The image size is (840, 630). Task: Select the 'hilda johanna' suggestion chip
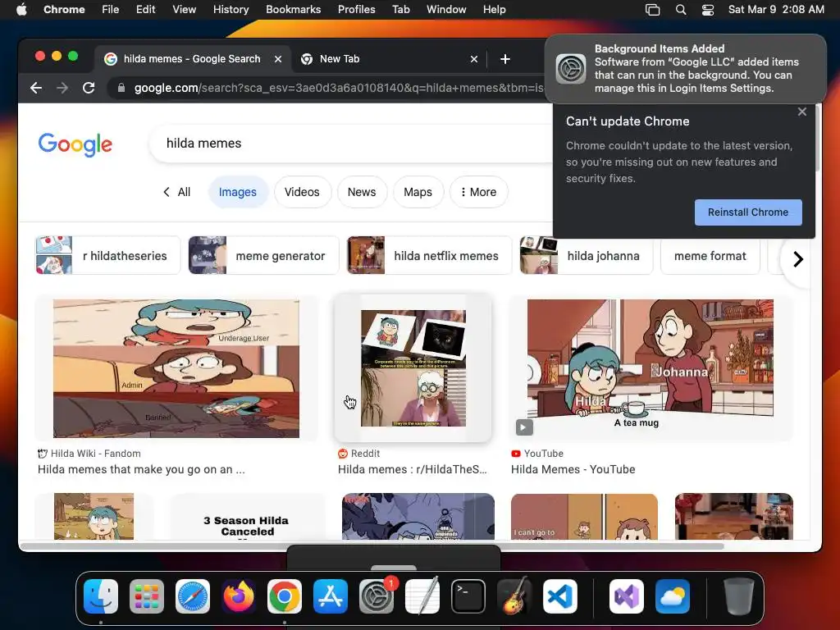pos(586,256)
